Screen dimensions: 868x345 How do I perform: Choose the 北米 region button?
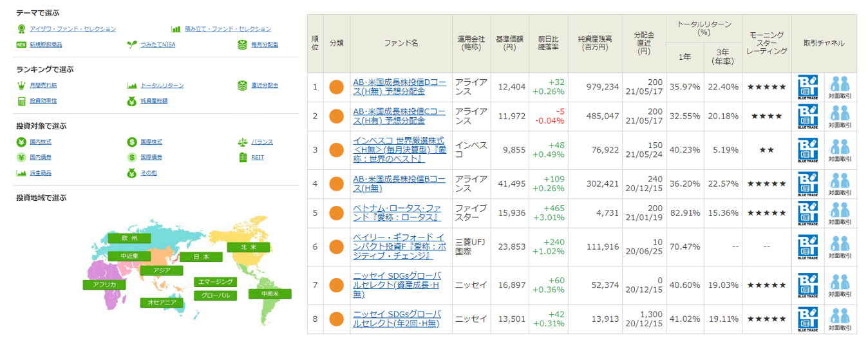point(248,247)
